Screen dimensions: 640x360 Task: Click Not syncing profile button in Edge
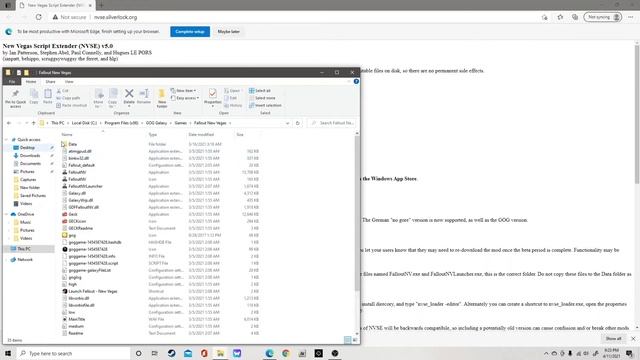[x=603, y=17]
